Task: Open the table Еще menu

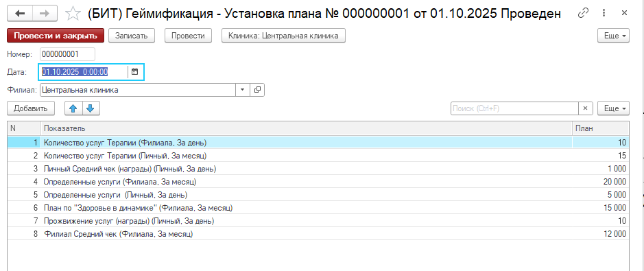Action: [x=613, y=108]
